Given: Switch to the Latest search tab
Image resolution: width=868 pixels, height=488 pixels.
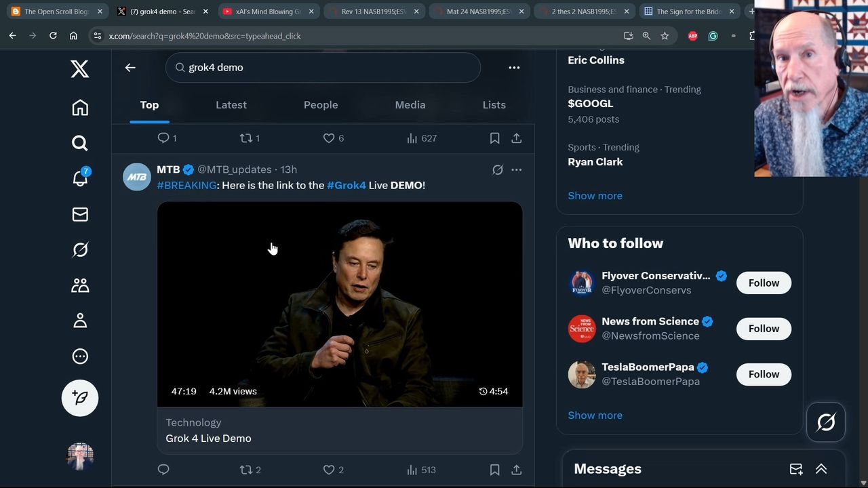Looking at the screenshot, I should click(x=231, y=105).
